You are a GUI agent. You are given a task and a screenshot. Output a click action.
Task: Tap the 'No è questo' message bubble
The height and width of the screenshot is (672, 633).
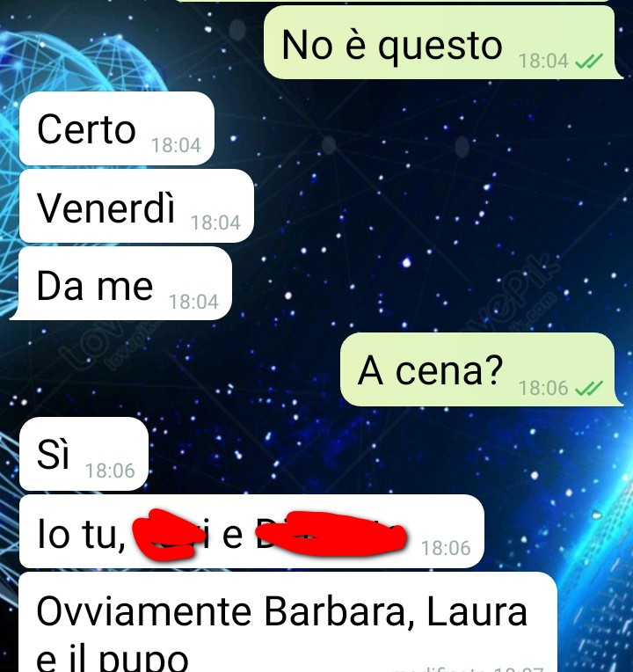pos(442,42)
